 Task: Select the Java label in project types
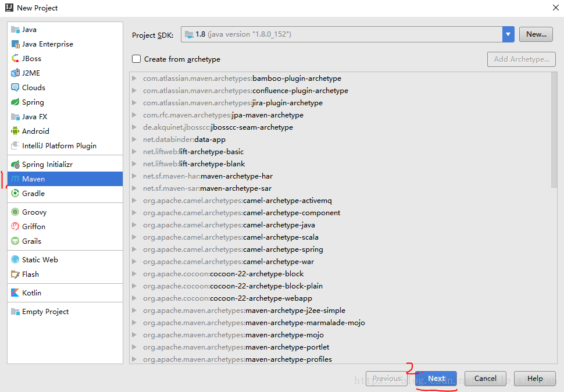29,30
